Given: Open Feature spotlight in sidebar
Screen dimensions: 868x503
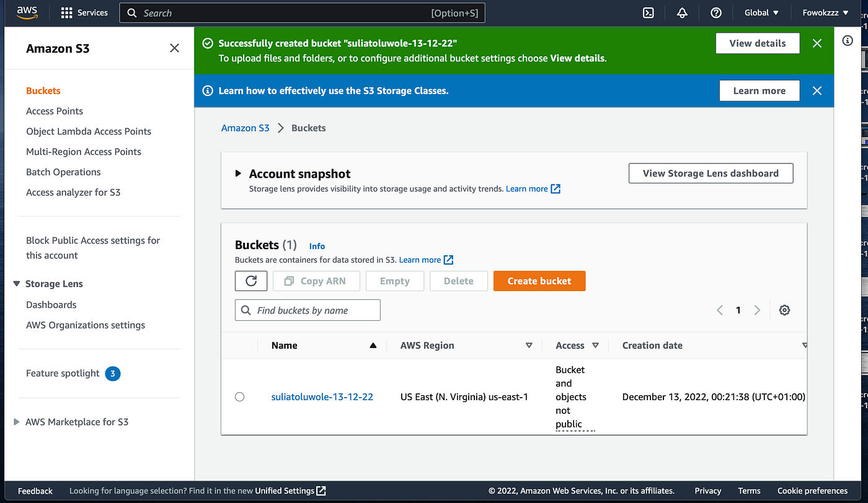Looking at the screenshot, I should pyautogui.click(x=63, y=374).
